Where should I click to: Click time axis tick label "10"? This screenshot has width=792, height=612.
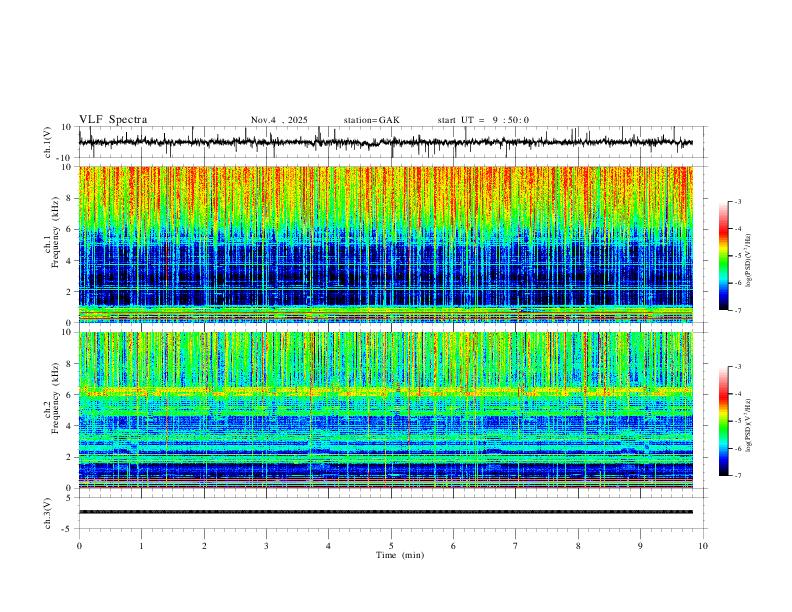[x=703, y=546]
